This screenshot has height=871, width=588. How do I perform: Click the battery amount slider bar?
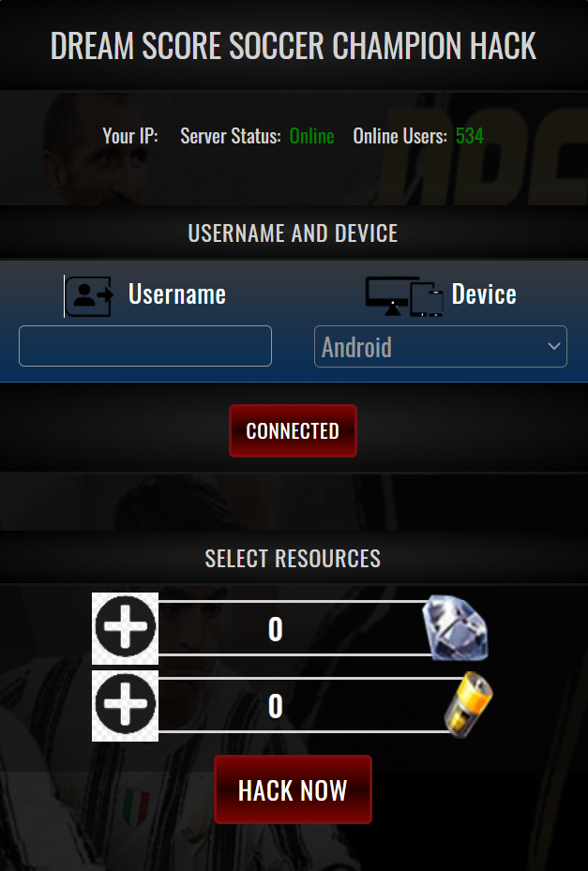click(x=303, y=705)
